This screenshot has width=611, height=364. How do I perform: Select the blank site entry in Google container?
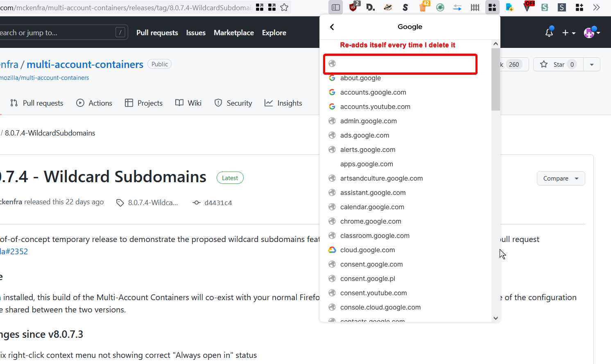pyautogui.click(x=400, y=64)
